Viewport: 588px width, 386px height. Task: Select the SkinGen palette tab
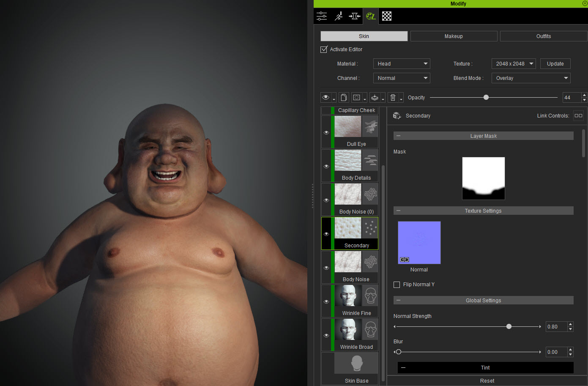371,16
